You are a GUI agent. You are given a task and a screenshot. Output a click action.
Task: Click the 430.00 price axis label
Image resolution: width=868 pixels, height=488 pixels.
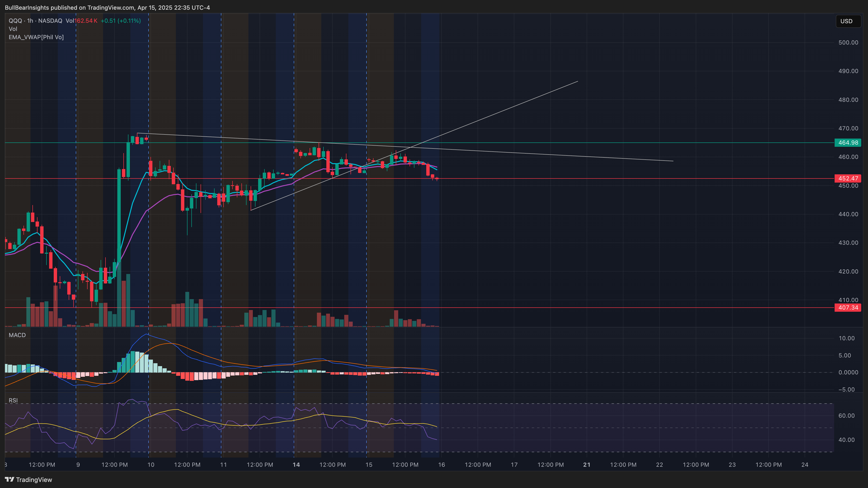(848, 243)
